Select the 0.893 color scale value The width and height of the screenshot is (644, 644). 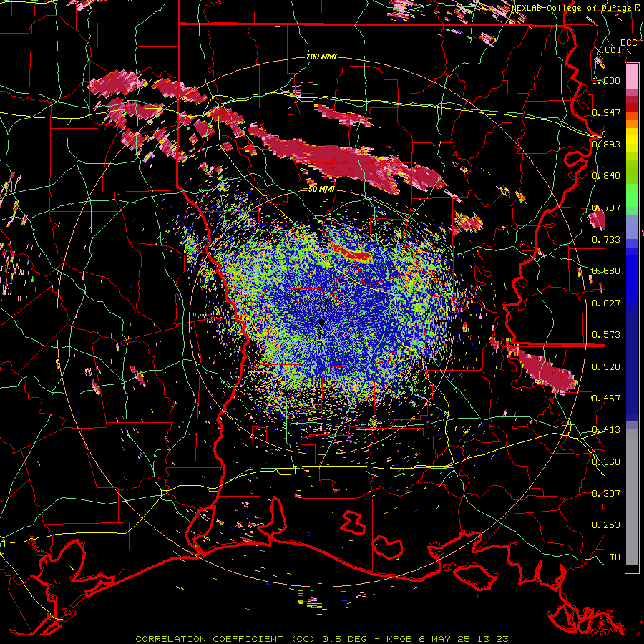point(606,144)
